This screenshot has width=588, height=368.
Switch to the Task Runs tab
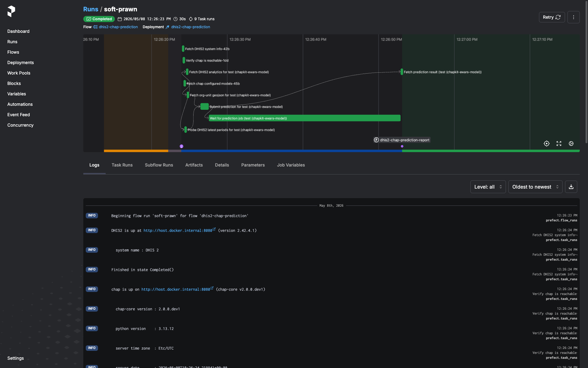click(x=122, y=165)
